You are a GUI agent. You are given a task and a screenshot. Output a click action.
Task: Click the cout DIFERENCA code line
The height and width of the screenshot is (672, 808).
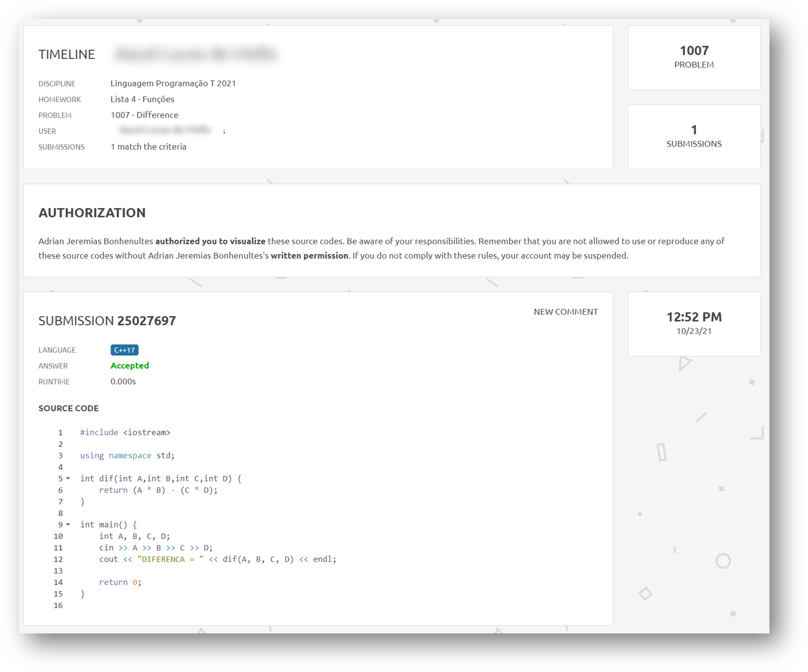pyautogui.click(x=217, y=559)
